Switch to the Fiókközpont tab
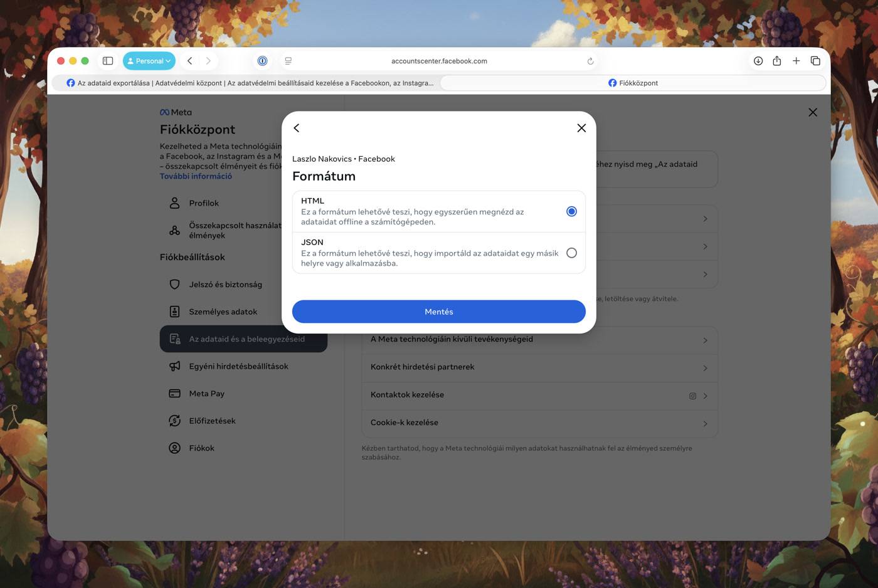This screenshot has width=878, height=588. pos(633,83)
